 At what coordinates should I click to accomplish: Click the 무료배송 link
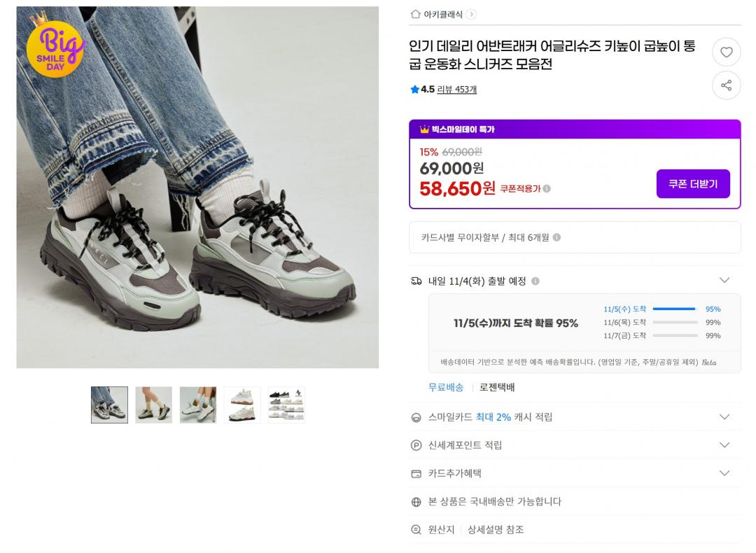pos(446,387)
